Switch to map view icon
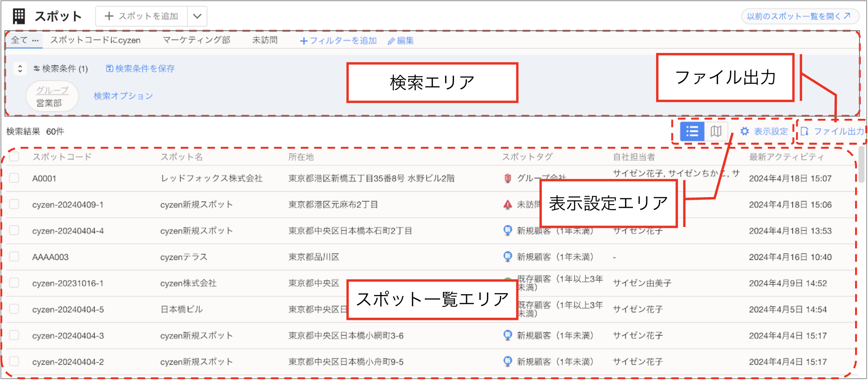The height and width of the screenshot is (380, 868). coord(716,131)
